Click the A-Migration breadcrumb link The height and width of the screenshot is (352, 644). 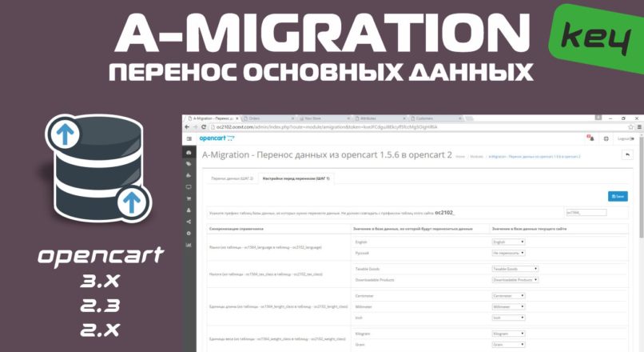(x=535, y=157)
